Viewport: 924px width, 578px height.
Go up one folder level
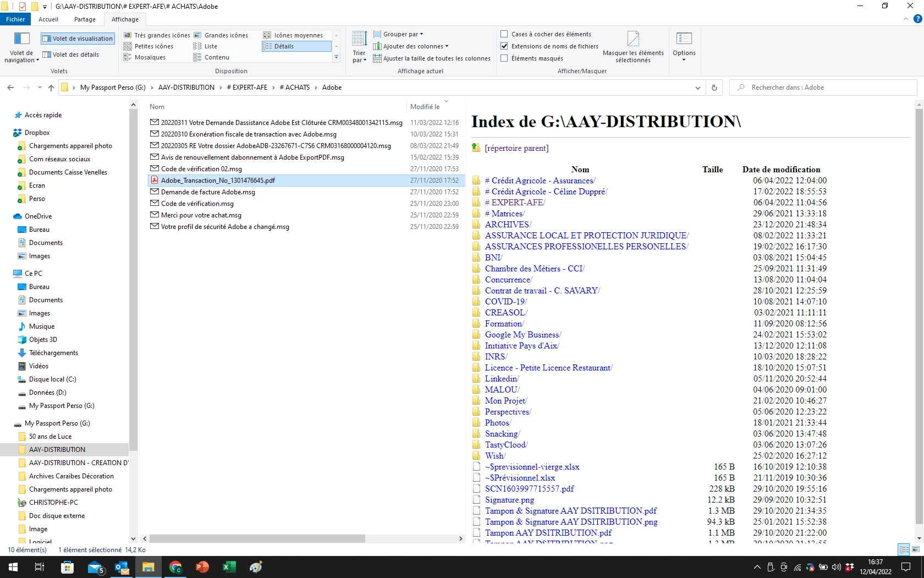click(51, 88)
